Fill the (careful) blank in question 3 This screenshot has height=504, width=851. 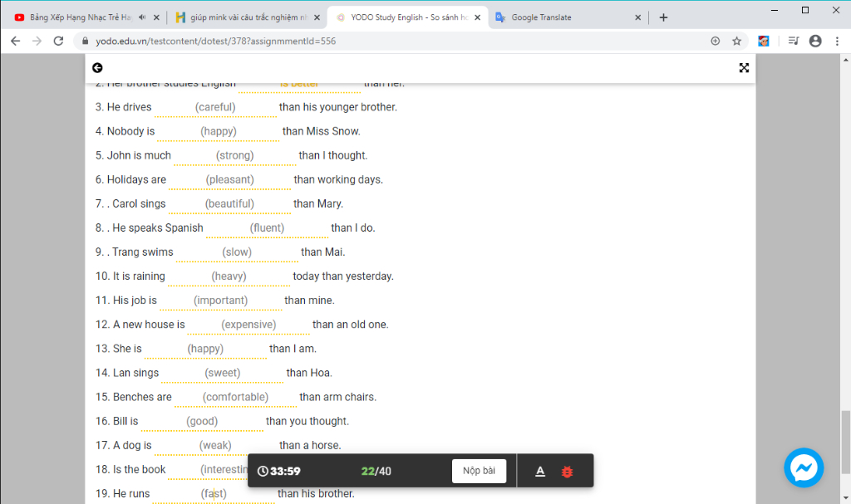tap(215, 108)
